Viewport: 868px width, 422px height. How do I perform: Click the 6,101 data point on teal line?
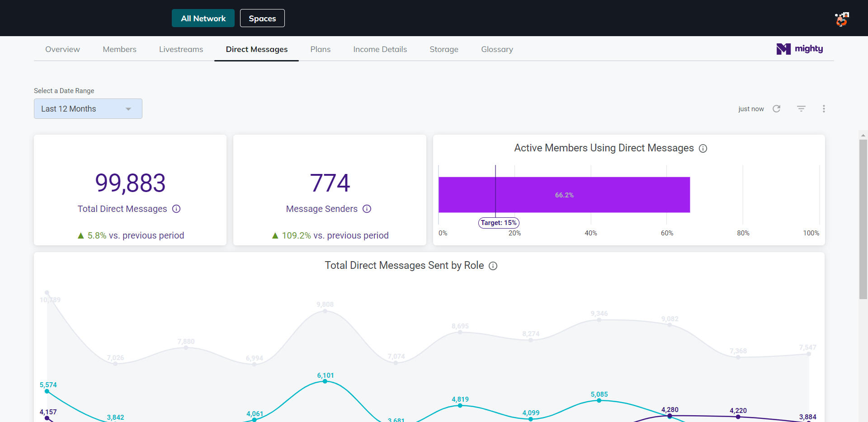[325, 381]
